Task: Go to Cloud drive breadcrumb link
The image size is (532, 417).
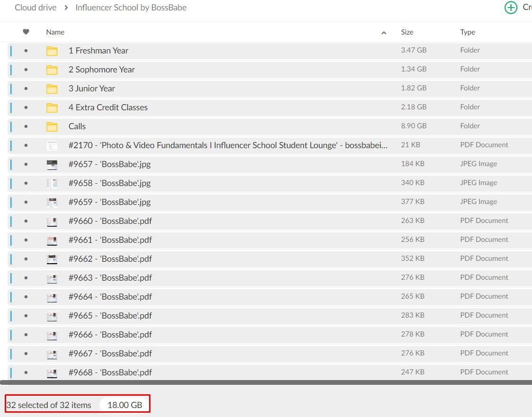Action: [x=35, y=8]
